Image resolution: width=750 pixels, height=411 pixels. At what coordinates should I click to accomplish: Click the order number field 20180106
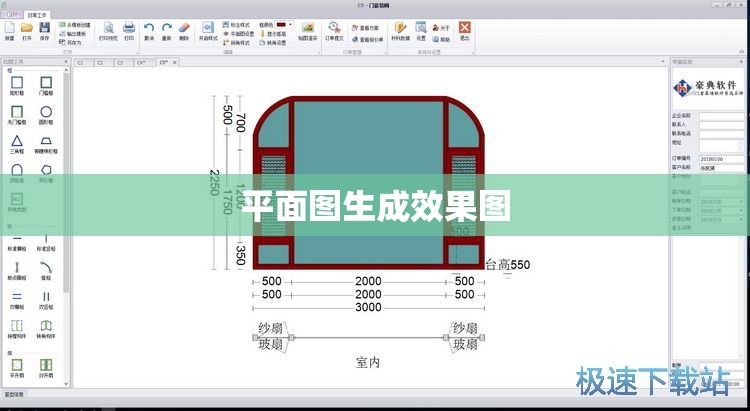pos(721,159)
